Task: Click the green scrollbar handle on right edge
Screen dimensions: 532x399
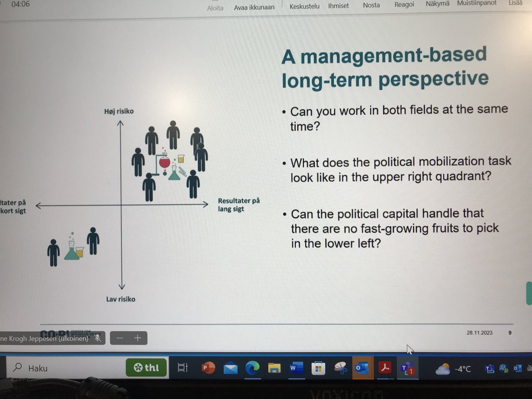Action: [x=529, y=293]
